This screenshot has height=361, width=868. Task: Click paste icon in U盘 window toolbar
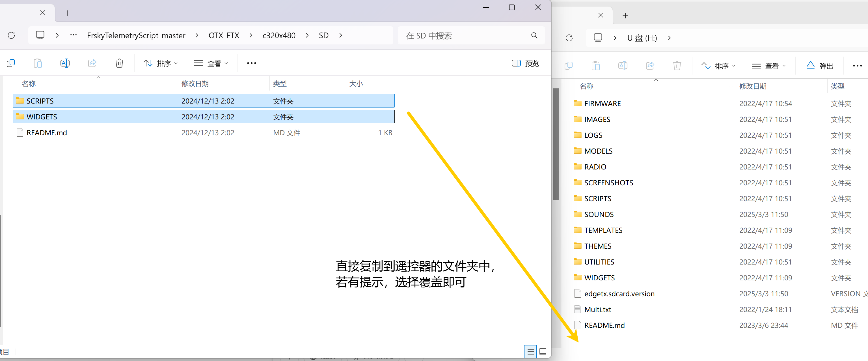(x=595, y=66)
